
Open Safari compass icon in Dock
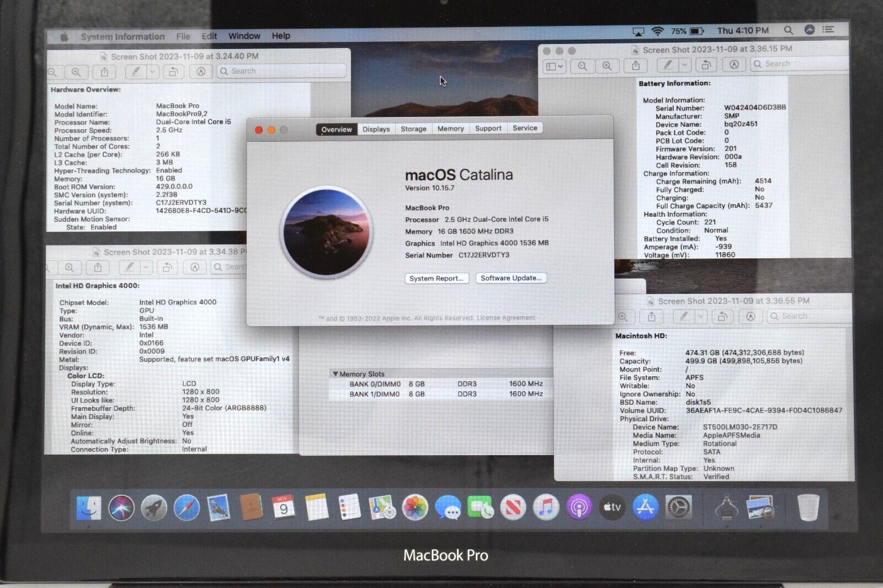[x=187, y=507]
